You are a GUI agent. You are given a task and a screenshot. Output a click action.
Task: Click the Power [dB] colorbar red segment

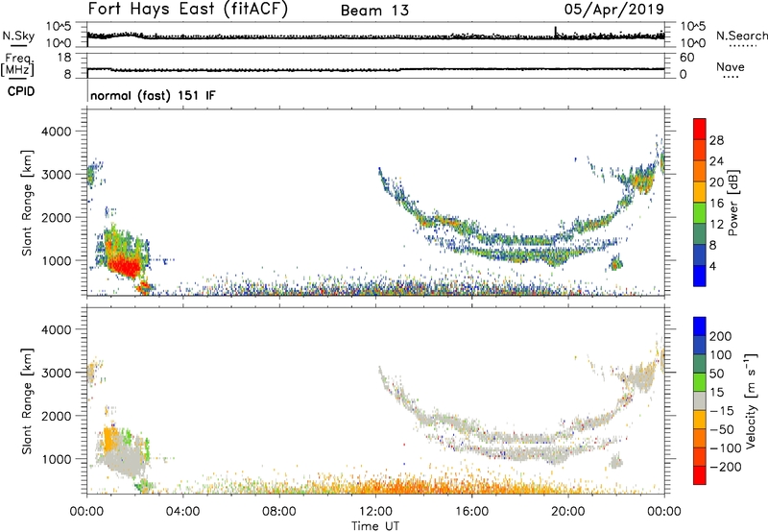tap(700, 129)
